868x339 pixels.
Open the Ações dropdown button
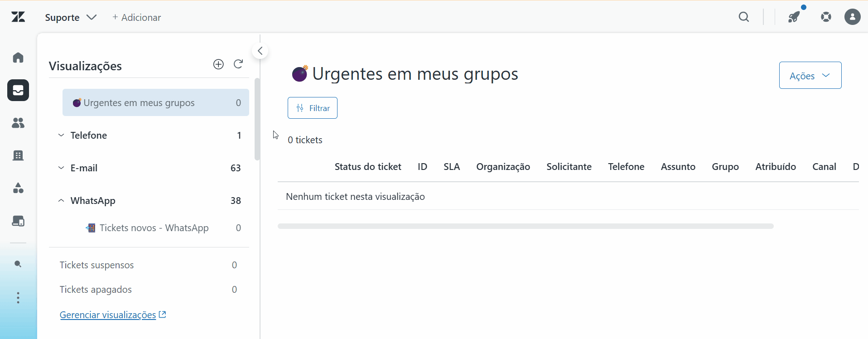pos(810,75)
